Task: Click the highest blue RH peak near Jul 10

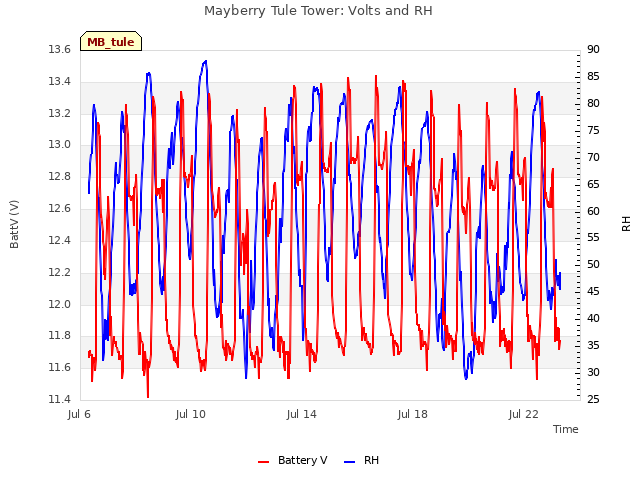Action: (x=205, y=61)
